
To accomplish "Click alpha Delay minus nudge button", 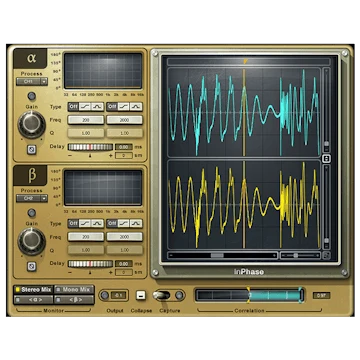I will pyautogui.click(x=70, y=156).
